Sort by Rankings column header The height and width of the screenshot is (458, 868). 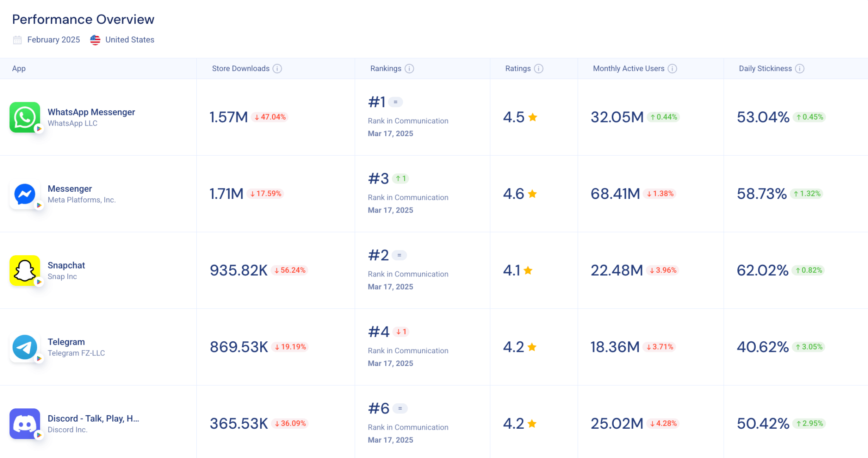386,69
